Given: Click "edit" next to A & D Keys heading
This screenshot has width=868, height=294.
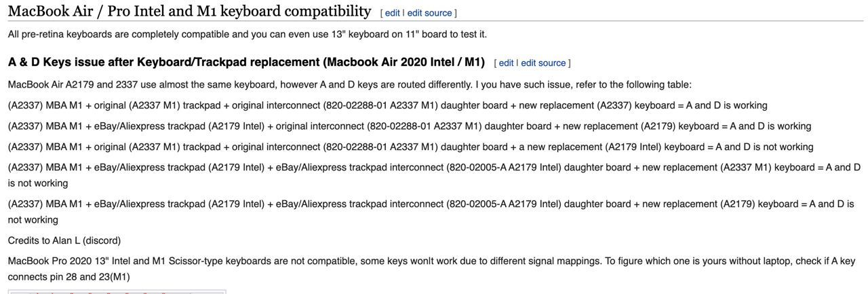Looking at the screenshot, I should click(x=506, y=62).
